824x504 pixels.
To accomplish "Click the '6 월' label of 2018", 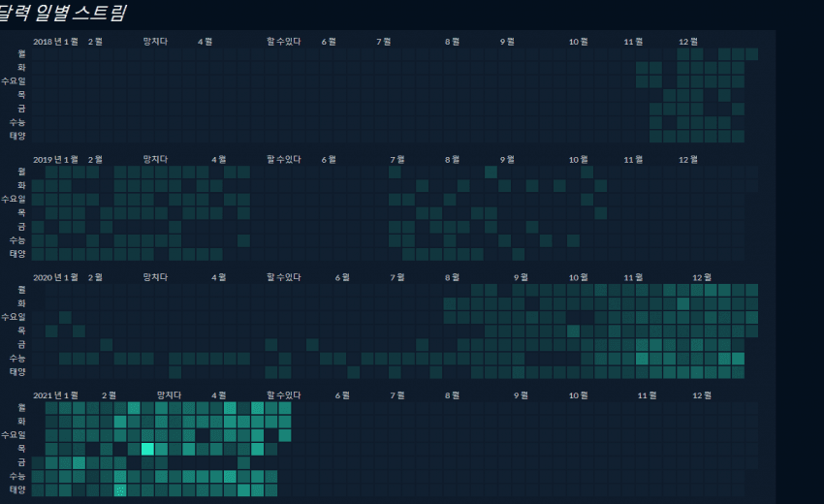I will pyautogui.click(x=329, y=42).
